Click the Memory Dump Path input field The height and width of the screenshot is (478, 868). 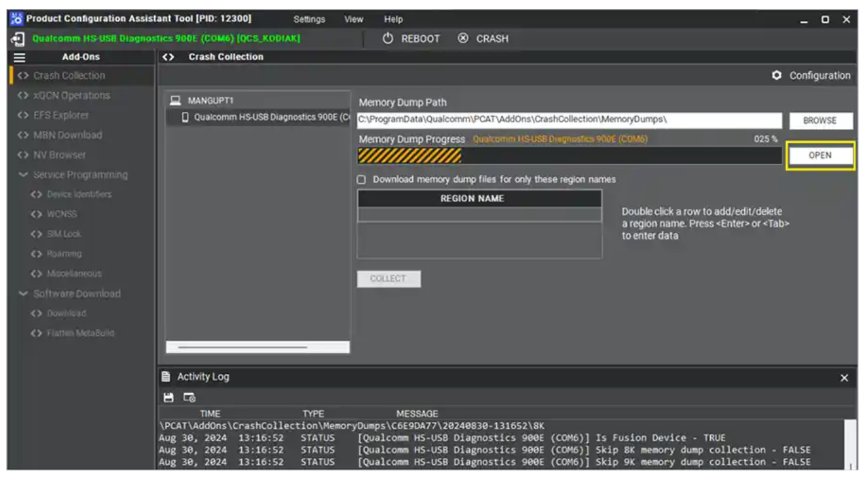[571, 120]
